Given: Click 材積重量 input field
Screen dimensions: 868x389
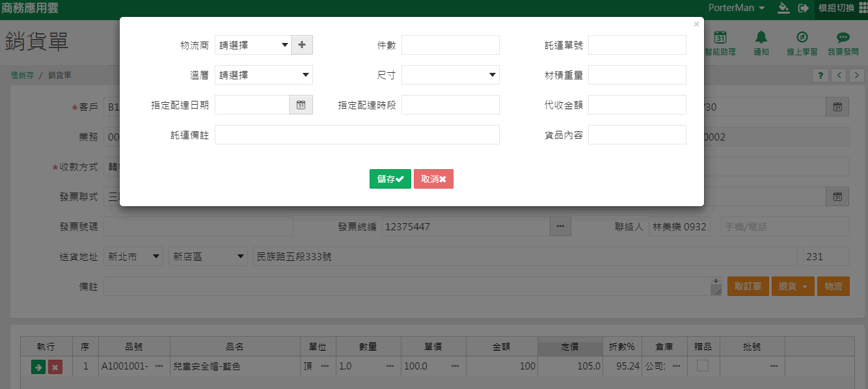Looking at the screenshot, I should pos(637,75).
